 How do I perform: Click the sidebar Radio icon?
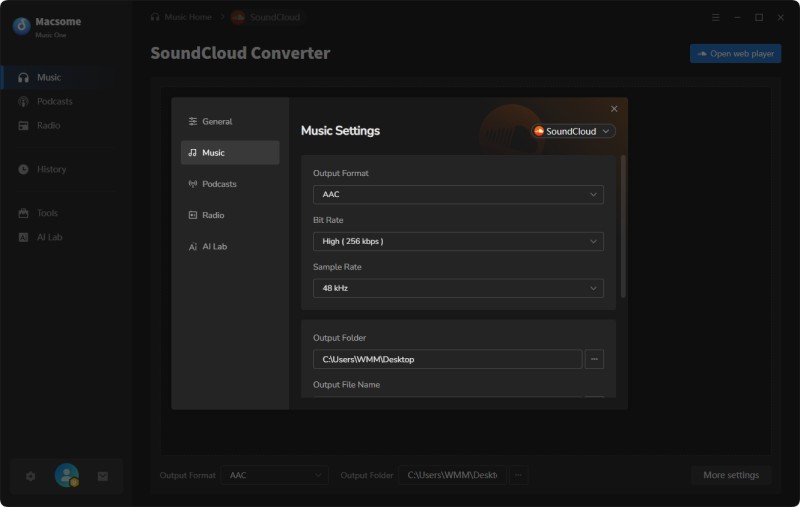tap(23, 125)
